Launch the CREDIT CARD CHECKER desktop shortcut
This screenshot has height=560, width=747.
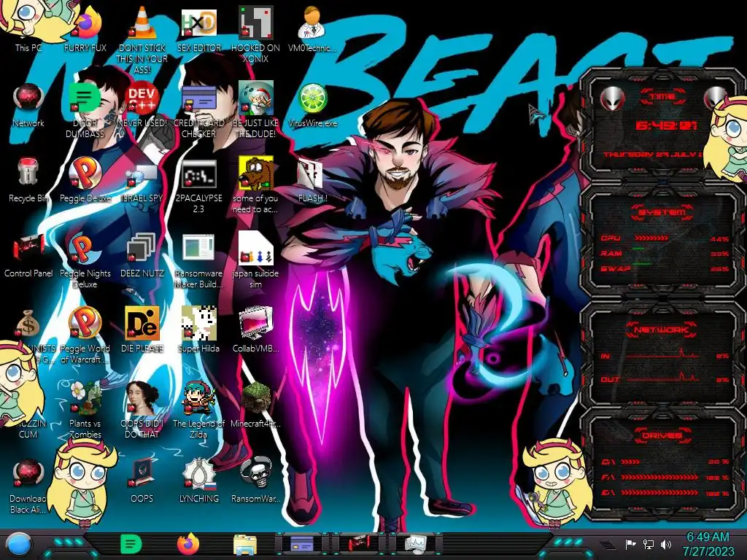[x=198, y=99]
